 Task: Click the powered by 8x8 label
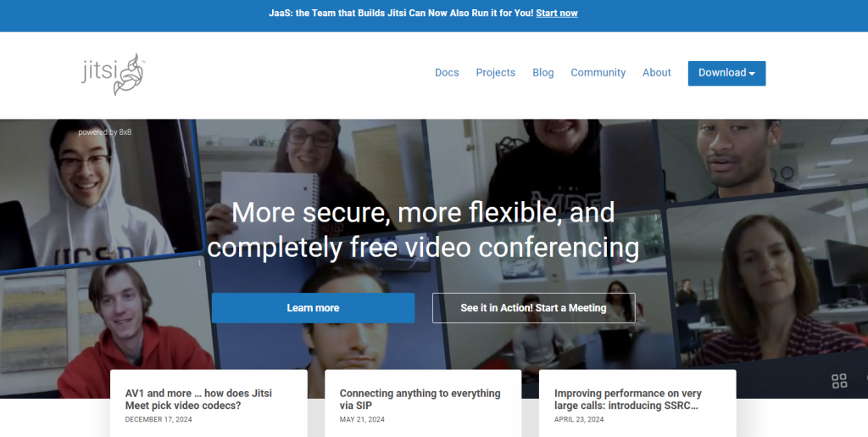(104, 132)
